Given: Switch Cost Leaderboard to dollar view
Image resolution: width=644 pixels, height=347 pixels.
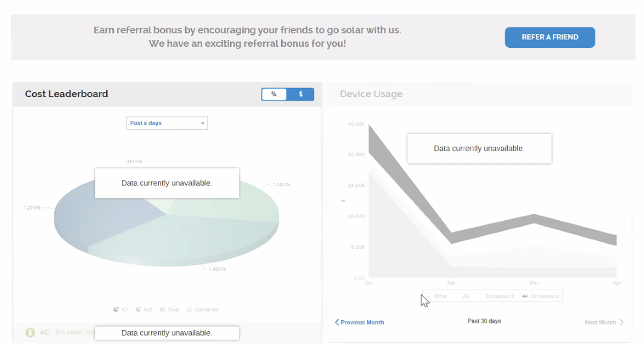Looking at the screenshot, I should 301,94.
